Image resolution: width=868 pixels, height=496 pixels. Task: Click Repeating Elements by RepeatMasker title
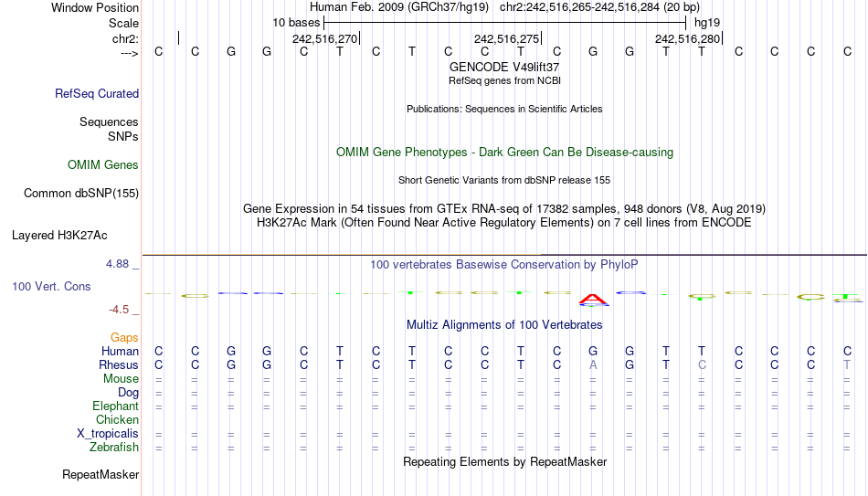(505, 461)
